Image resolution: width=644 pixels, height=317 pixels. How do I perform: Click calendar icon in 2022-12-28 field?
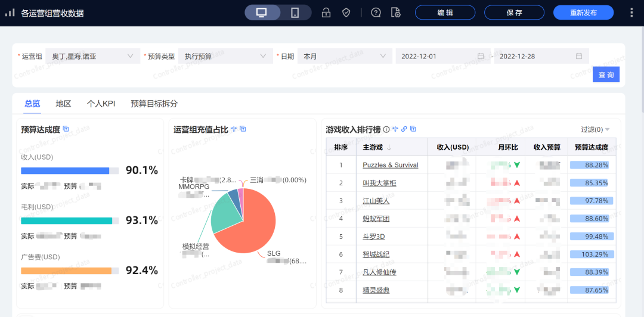578,56
